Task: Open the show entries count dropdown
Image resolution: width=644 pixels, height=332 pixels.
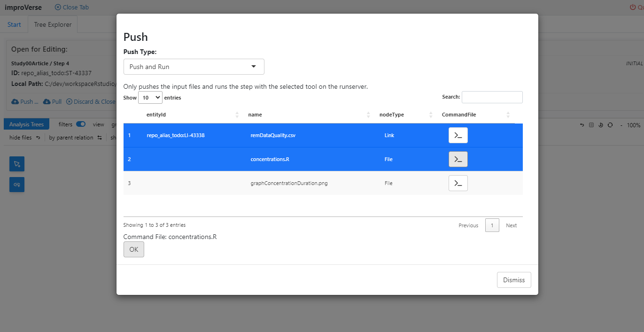Action: pos(150,98)
